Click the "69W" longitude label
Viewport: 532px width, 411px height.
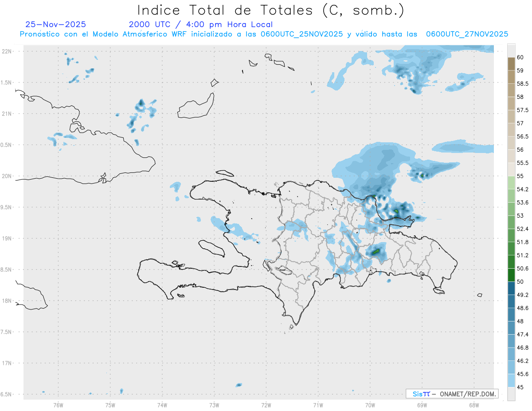click(x=422, y=405)
